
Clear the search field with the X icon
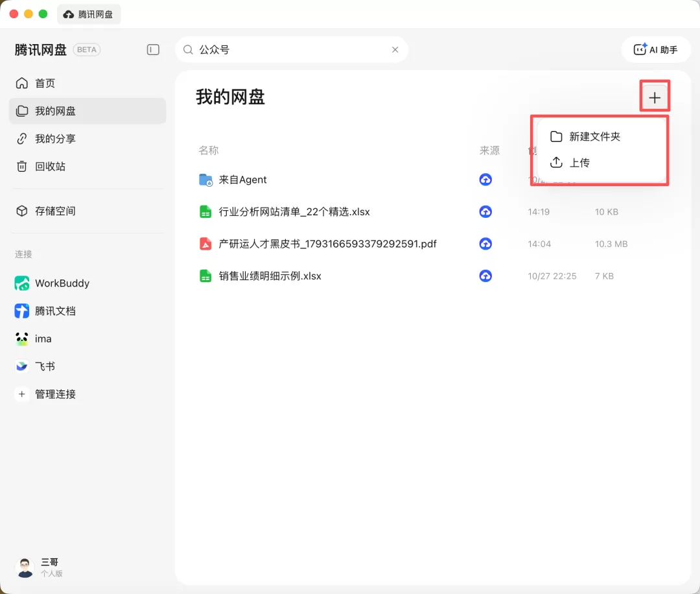(x=395, y=49)
